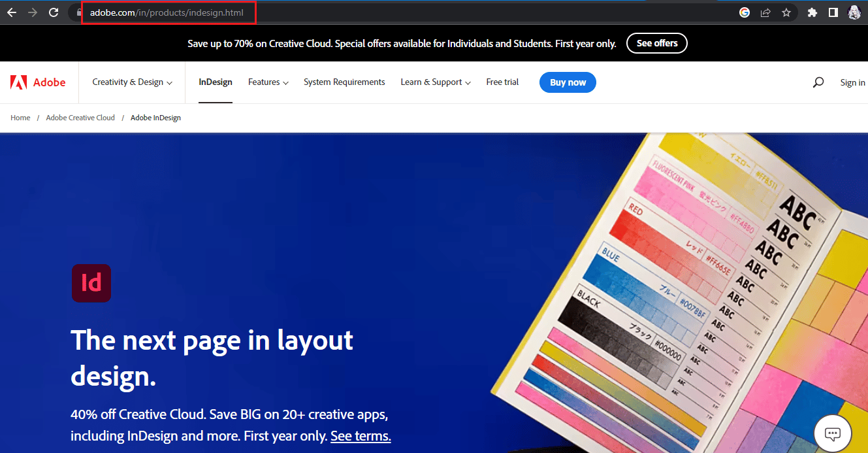The image size is (868, 453).
Task: Expand the Features dropdown menu
Action: tap(268, 82)
